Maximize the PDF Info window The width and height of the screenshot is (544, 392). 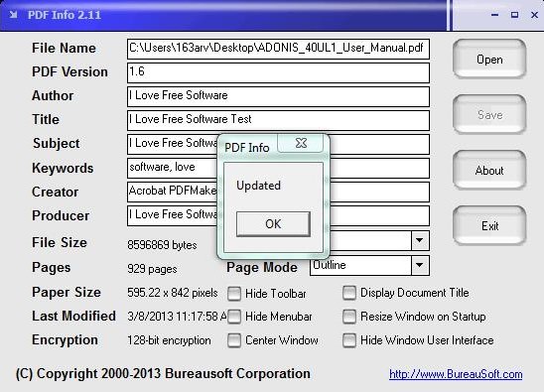(x=514, y=15)
